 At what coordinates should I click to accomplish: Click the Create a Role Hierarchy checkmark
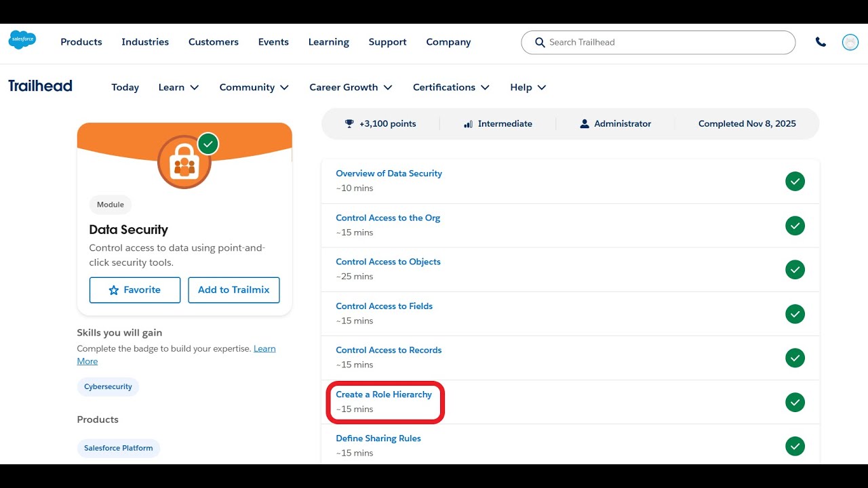pos(795,402)
